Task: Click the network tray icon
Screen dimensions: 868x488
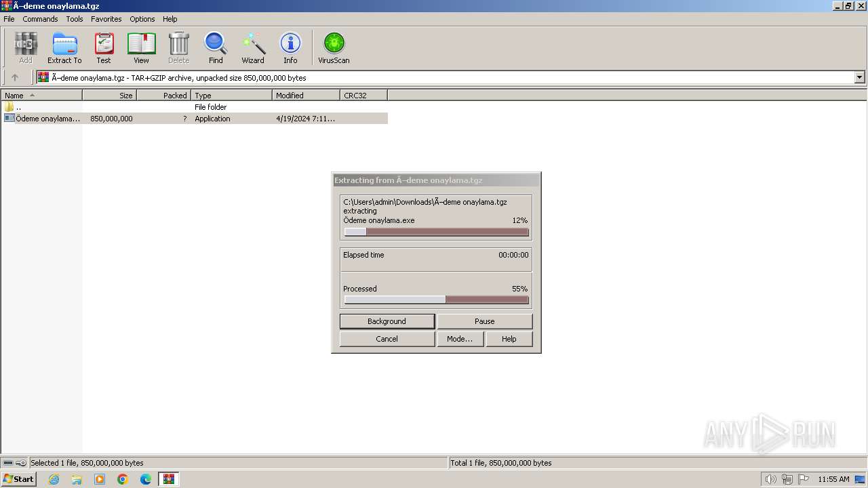Action: coord(787,479)
